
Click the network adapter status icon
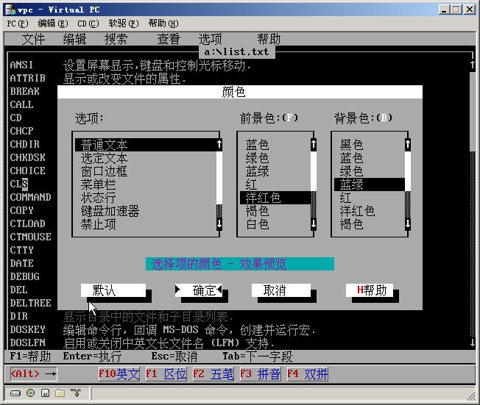pyautogui.click(x=76, y=393)
